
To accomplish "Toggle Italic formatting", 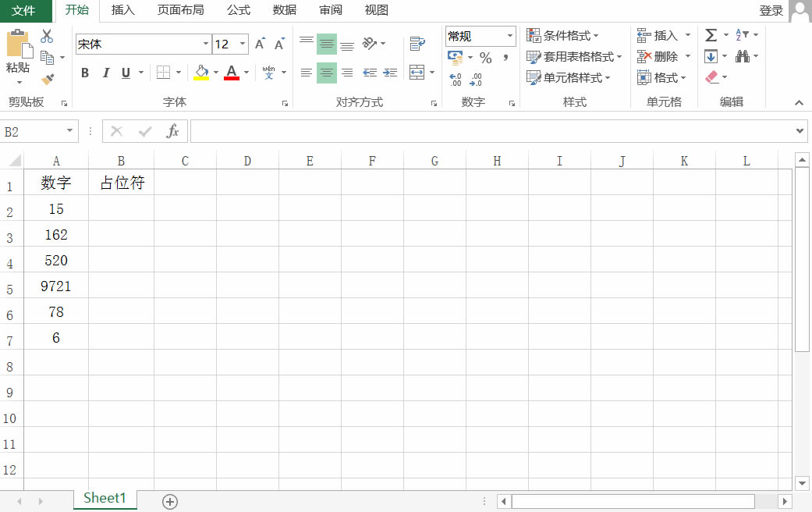I will pyautogui.click(x=105, y=73).
